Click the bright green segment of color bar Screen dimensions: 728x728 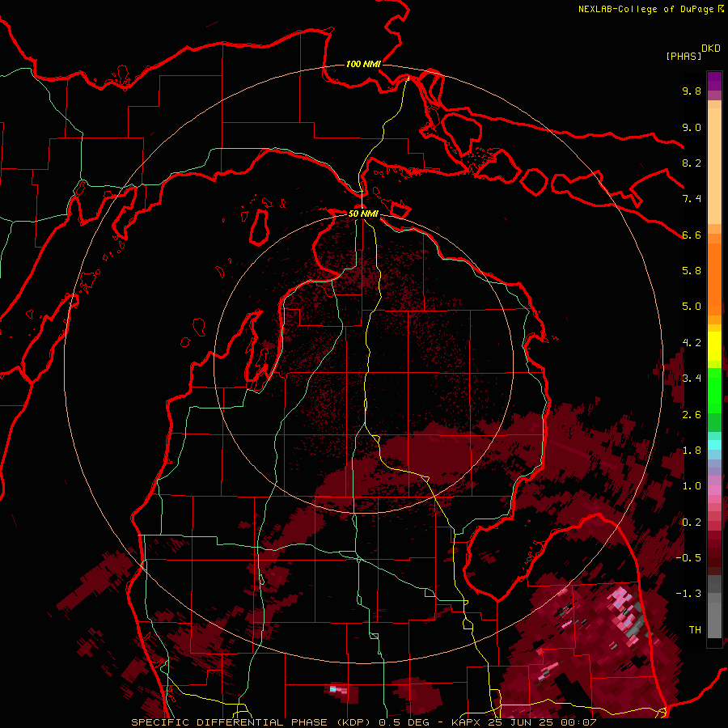click(x=714, y=391)
